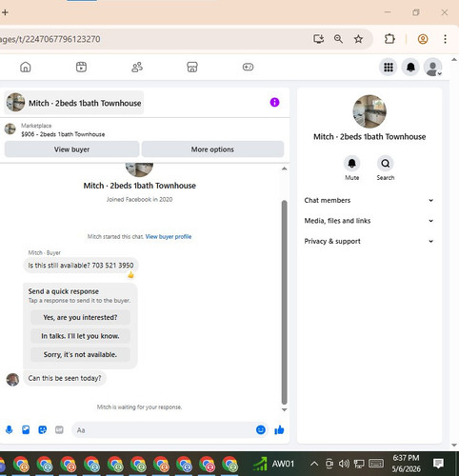Search in conversation using the magnifier icon
The image size is (459, 476).
(386, 164)
